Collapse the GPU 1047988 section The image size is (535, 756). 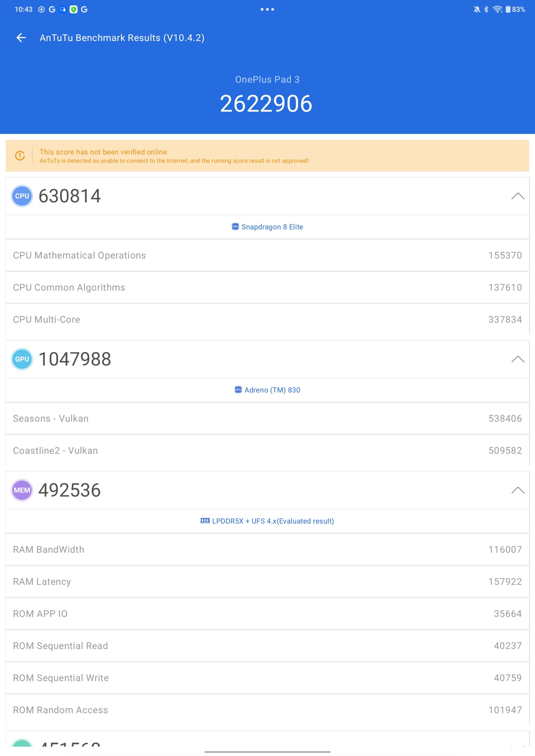click(518, 359)
